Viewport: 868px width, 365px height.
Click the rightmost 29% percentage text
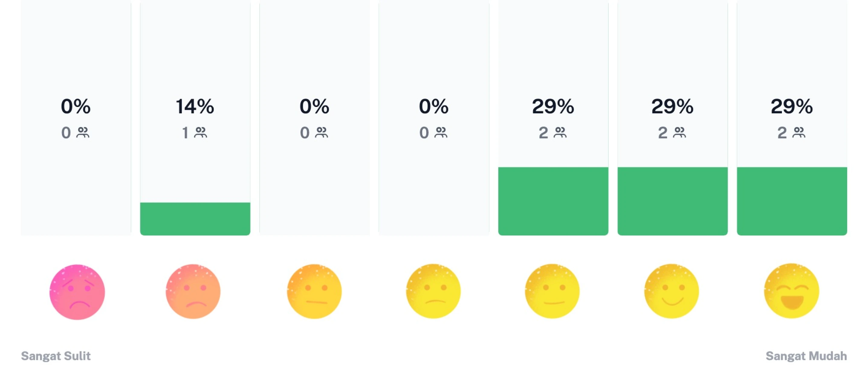pyautogui.click(x=792, y=106)
